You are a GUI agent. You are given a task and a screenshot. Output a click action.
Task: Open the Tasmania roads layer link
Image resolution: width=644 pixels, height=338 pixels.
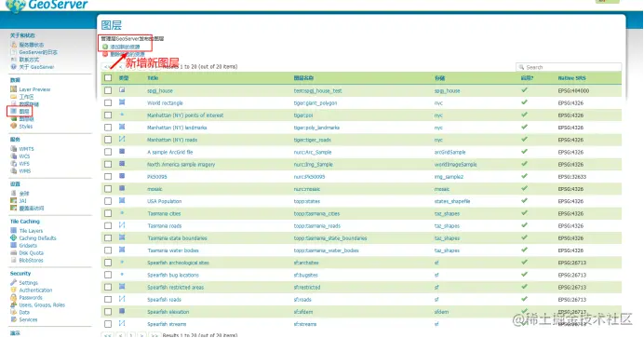click(x=165, y=226)
